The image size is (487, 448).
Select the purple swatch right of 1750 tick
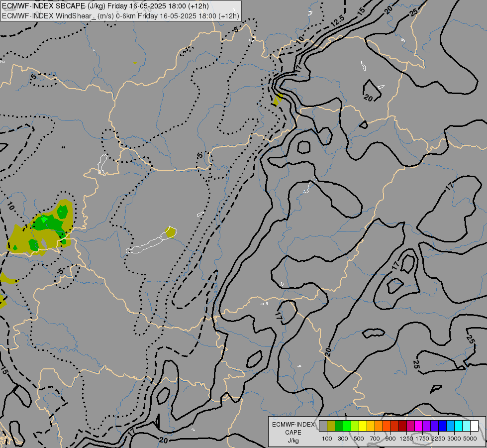tap(426, 426)
